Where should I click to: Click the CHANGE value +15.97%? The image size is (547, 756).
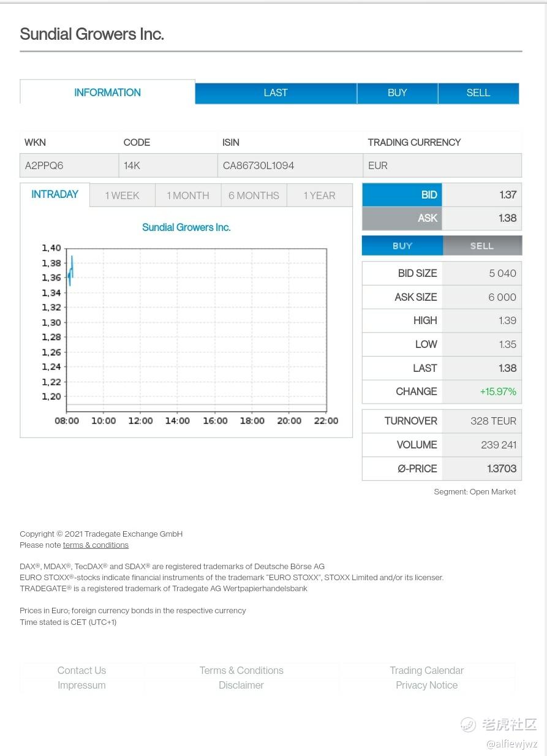click(x=498, y=391)
